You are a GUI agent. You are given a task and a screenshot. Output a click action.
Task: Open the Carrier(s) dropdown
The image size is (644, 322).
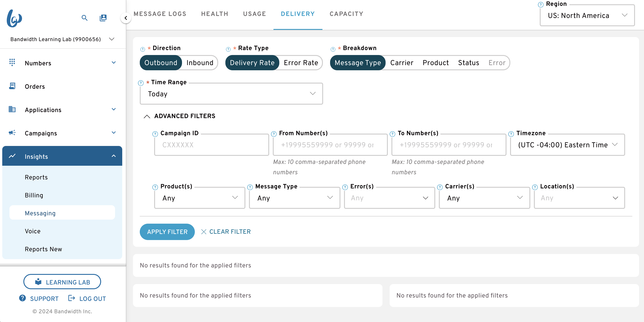(484, 198)
